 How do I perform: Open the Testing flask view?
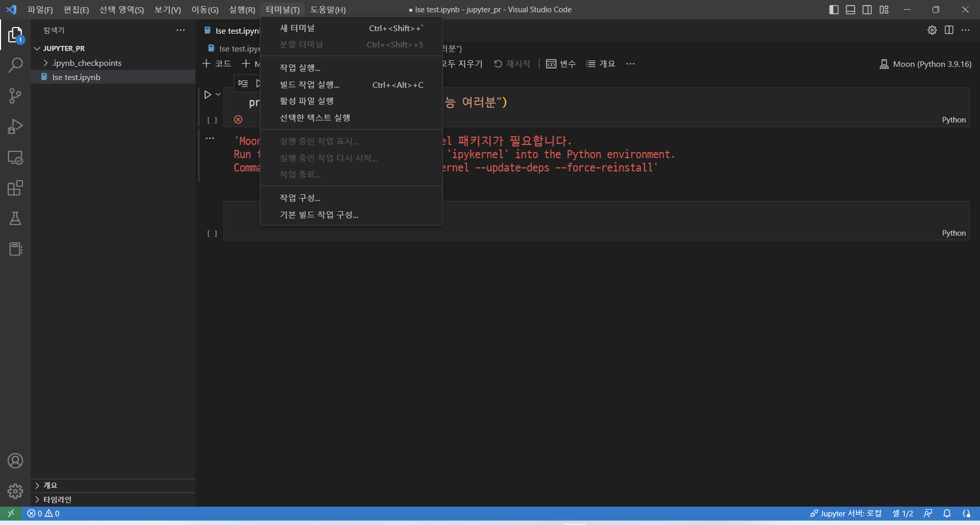tap(15, 218)
